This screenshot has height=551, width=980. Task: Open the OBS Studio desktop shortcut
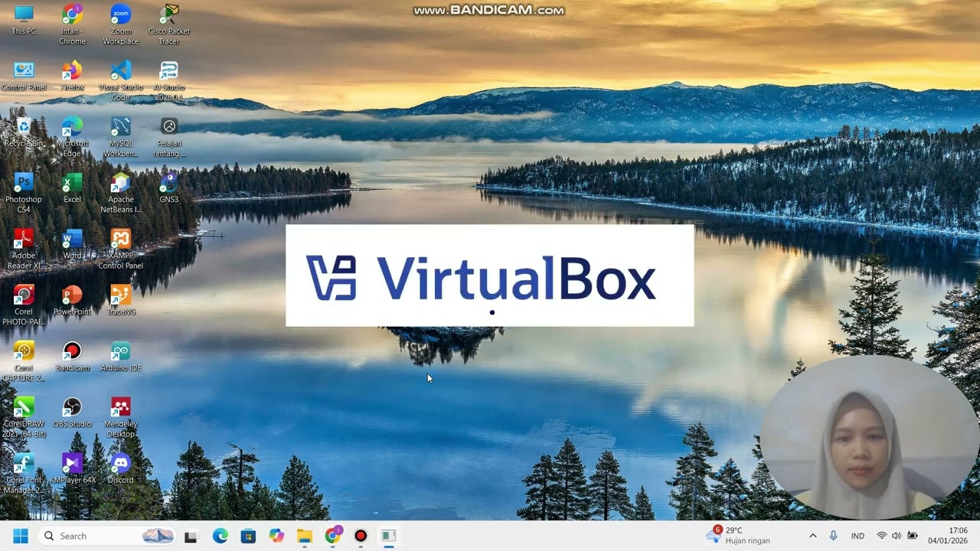[72, 412]
